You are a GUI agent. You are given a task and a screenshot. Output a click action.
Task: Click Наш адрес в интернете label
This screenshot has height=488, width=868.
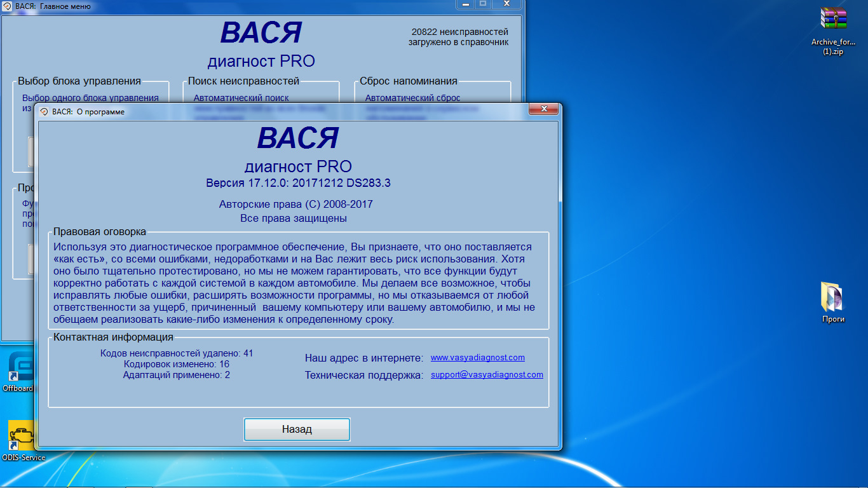coord(364,358)
